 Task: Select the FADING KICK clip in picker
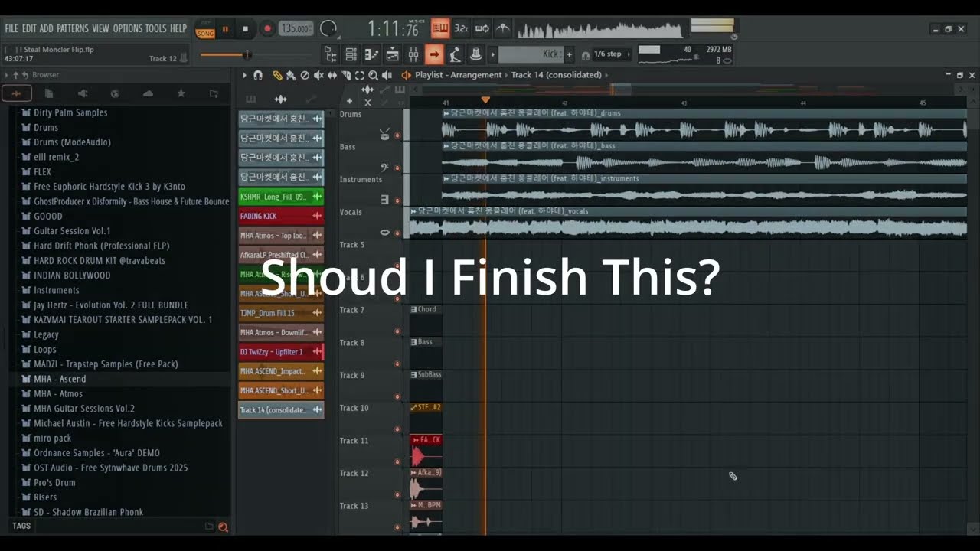click(281, 216)
